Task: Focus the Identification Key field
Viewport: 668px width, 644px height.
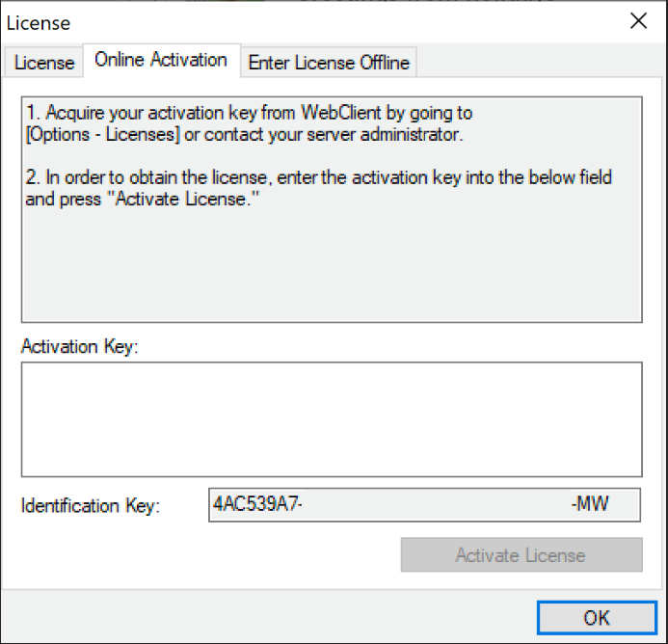Action: 424,504
